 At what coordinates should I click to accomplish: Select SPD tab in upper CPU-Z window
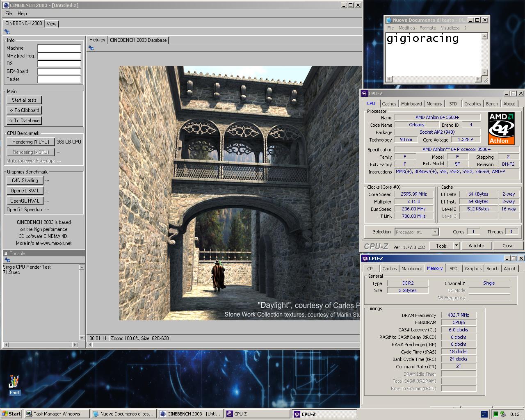click(453, 104)
